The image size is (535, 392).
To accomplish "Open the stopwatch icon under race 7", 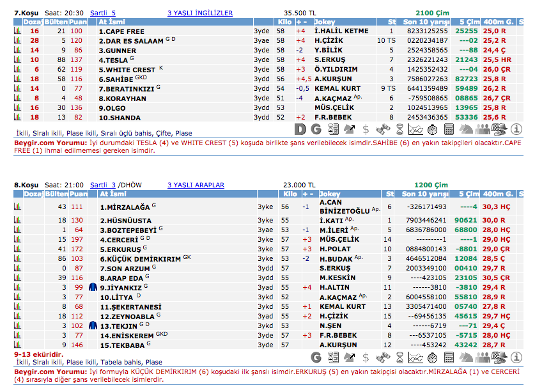I will (x=433, y=129).
